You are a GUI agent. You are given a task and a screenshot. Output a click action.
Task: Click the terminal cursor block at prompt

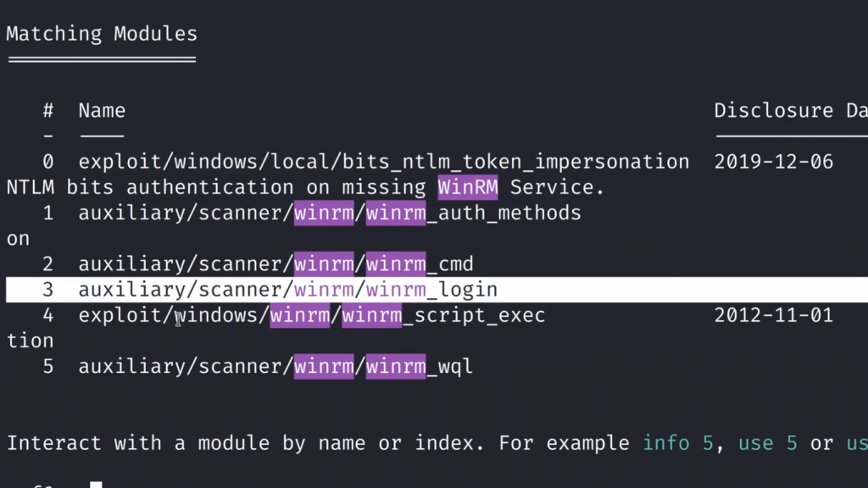click(x=97, y=485)
